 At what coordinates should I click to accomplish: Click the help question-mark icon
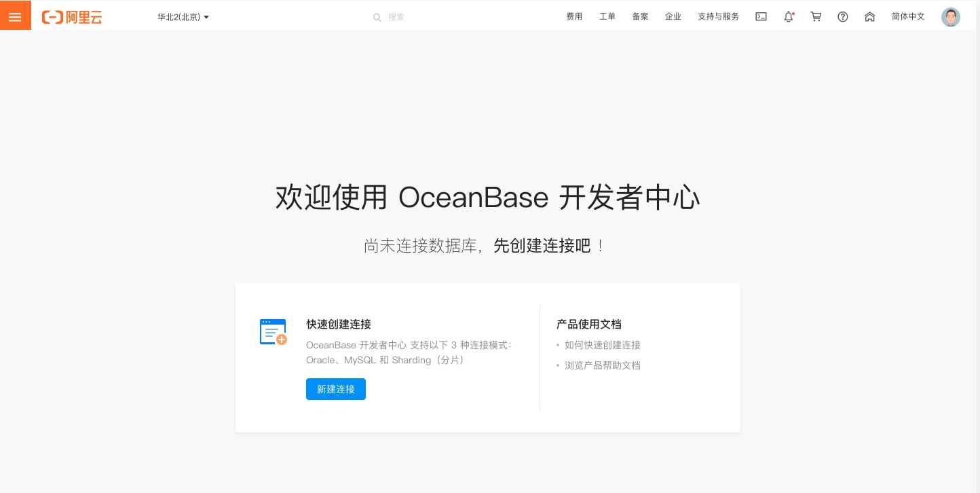point(843,17)
